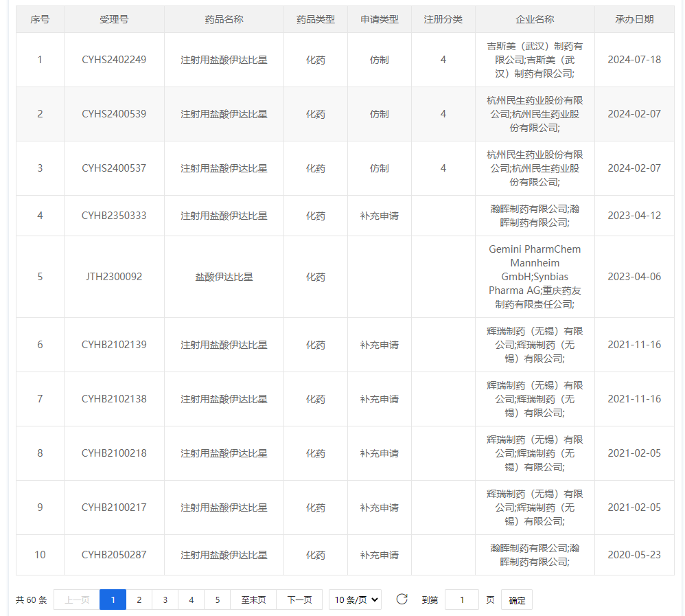
Task: Click 共 60 条 total count text
Action: coord(32,600)
